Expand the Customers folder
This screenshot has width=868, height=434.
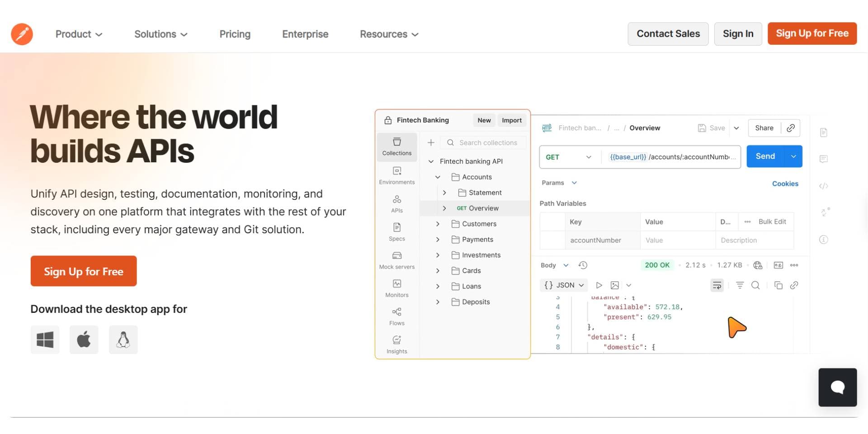[437, 224]
